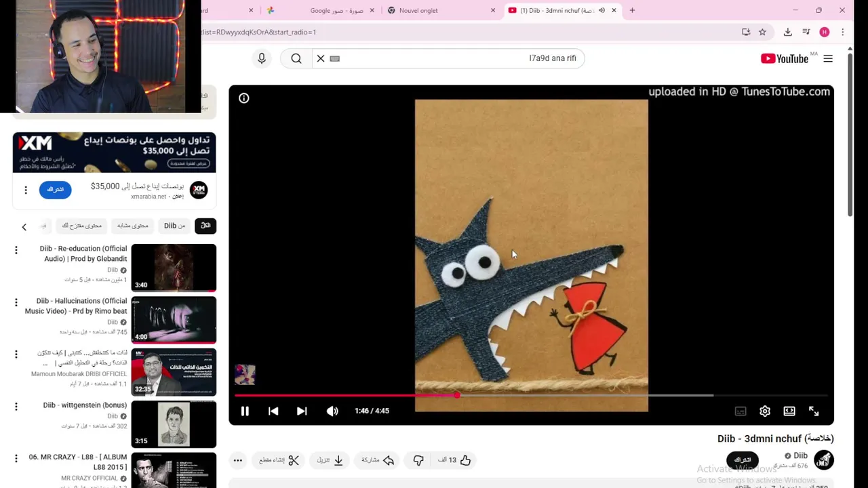This screenshot has width=868, height=488.
Task: Select the 'محتوى مشابه' filter chip
Action: coord(132,226)
